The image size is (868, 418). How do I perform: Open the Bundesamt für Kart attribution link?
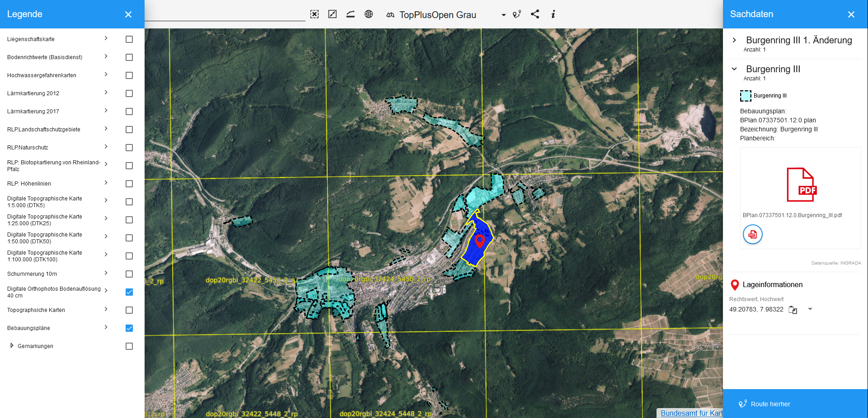691,413
